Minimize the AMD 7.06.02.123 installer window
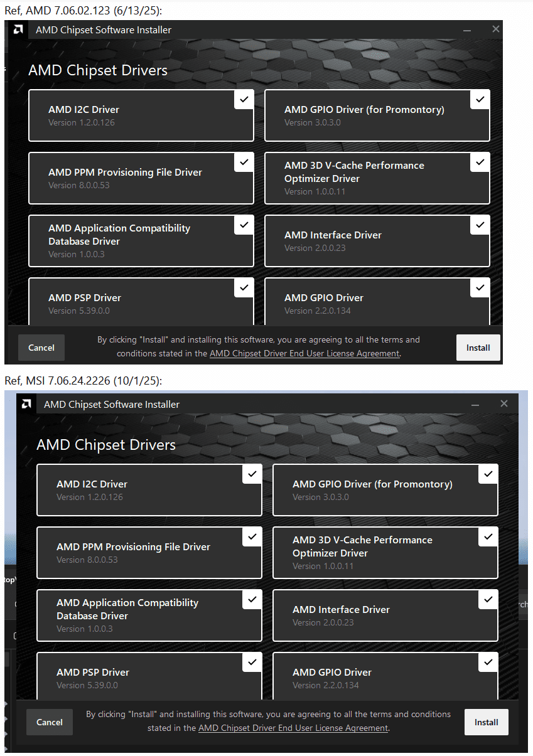This screenshot has width=533, height=756. pyautogui.click(x=467, y=29)
